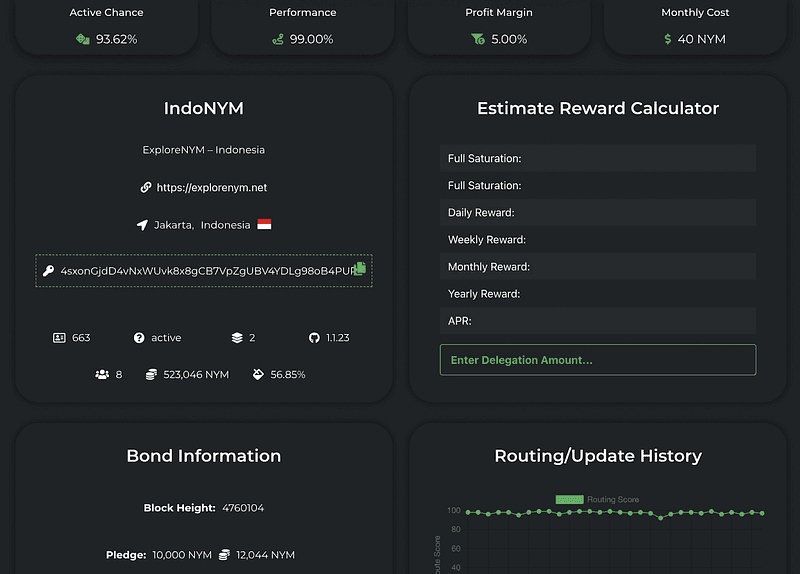Click the key icon beside the identity key
The image size is (800, 574).
click(48, 271)
